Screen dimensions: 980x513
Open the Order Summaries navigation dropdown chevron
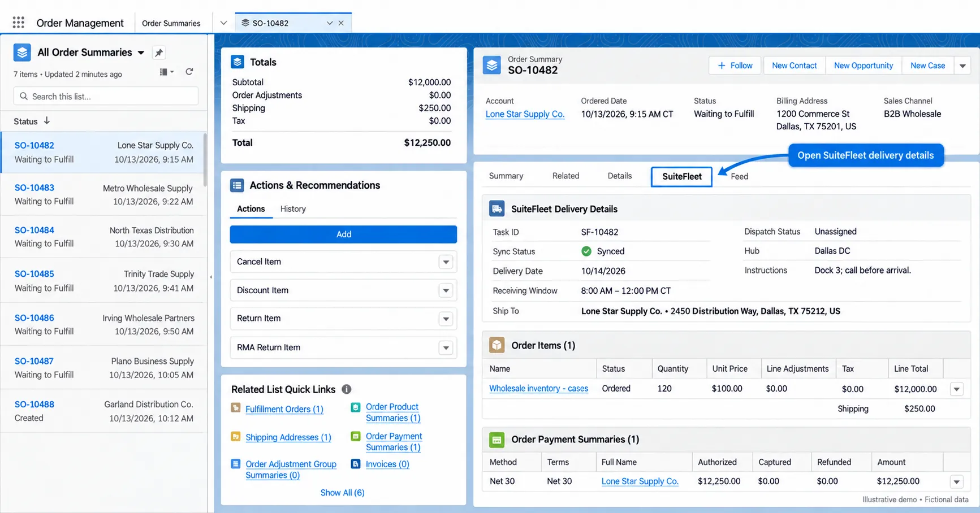point(223,23)
